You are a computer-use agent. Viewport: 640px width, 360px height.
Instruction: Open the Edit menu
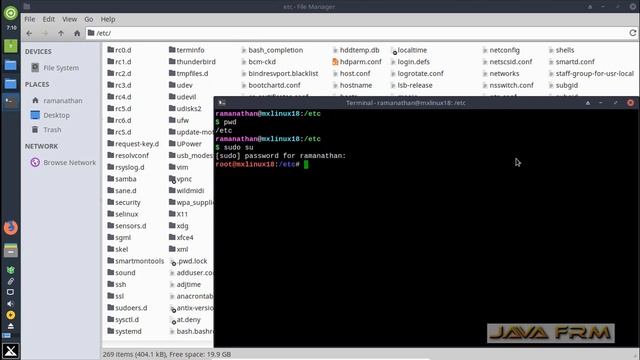[x=49, y=19]
